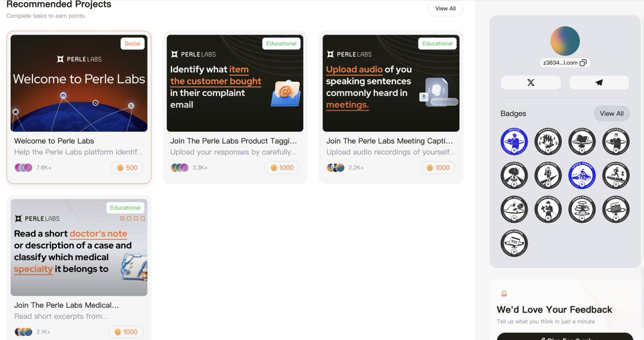Viewport: 644px width, 340px height.
Task: Click the X (Twitter) connect button
Action: pos(531,83)
